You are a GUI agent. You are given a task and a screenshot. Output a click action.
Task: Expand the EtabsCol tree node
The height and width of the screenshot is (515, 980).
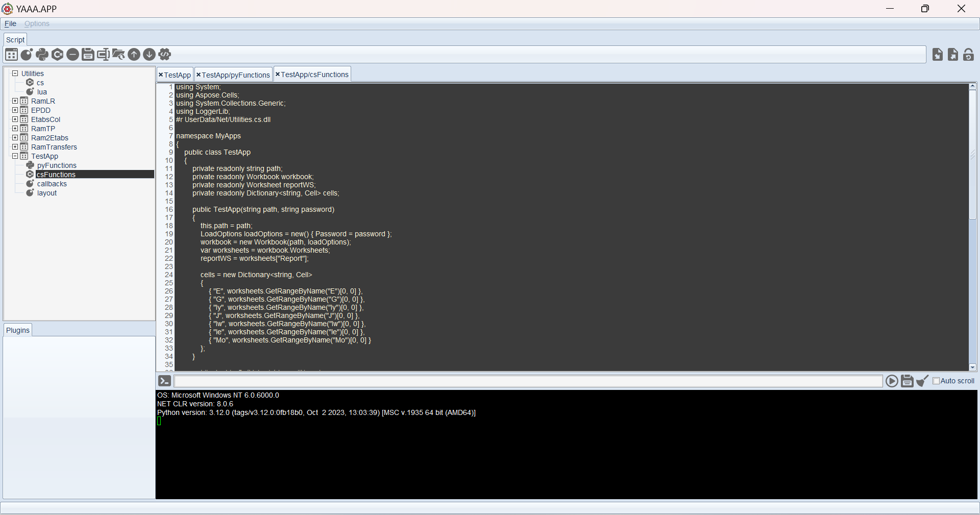tap(15, 119)
